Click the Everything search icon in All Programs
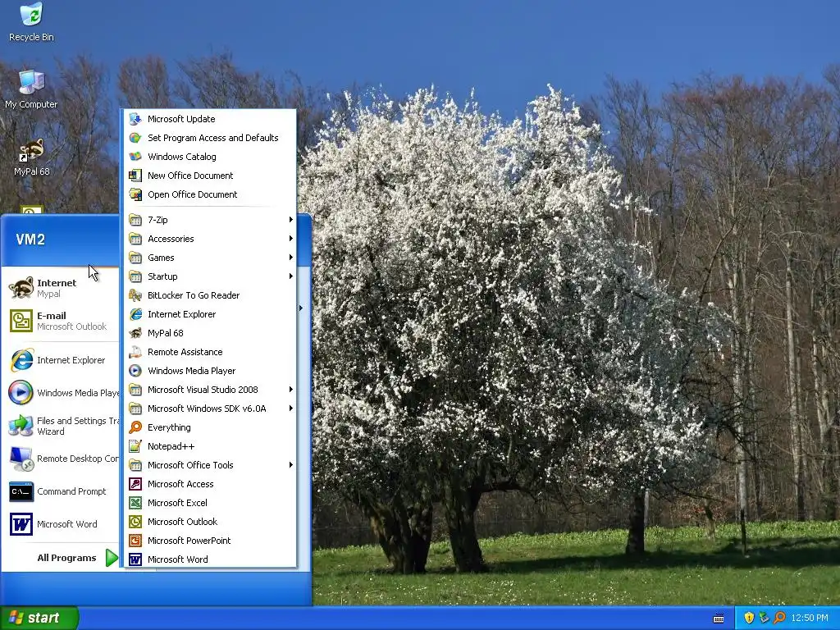The width and height of the screenshot is (840, 630). (135, 427)
